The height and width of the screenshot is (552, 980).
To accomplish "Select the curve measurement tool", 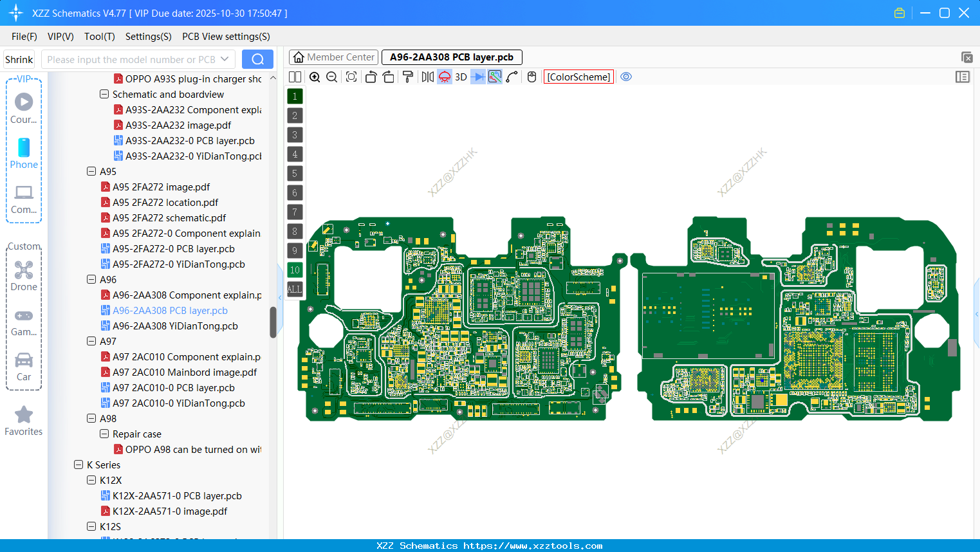I will pyautogui.click(x=511, y=77).
